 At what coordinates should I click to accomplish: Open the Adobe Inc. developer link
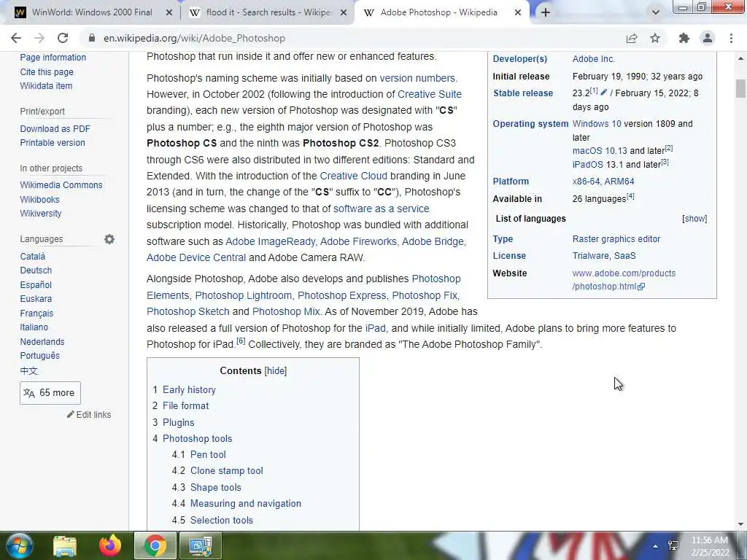pos(594,59)
